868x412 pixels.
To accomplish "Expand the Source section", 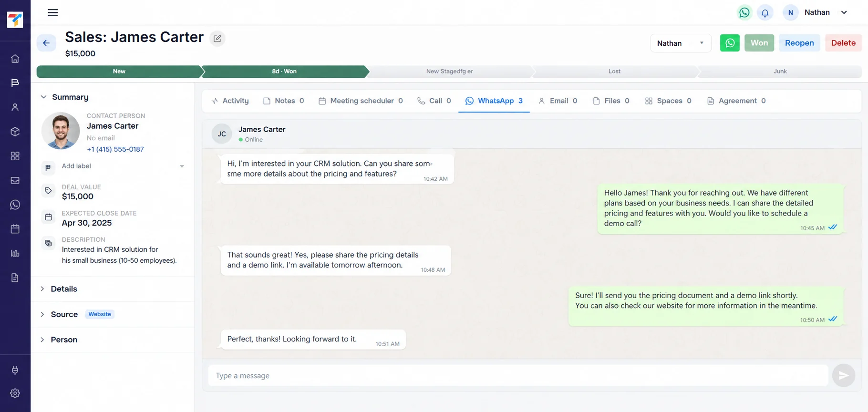I will tap(59, 314).
